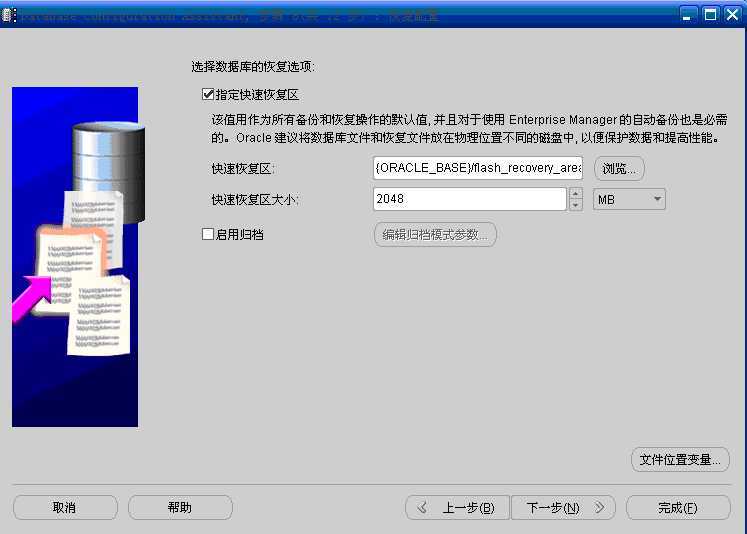The height and width of the screenshot is (534, 747).
Task: Uncheck the 指定快速恢复区 checkbox
Action: 208,94
